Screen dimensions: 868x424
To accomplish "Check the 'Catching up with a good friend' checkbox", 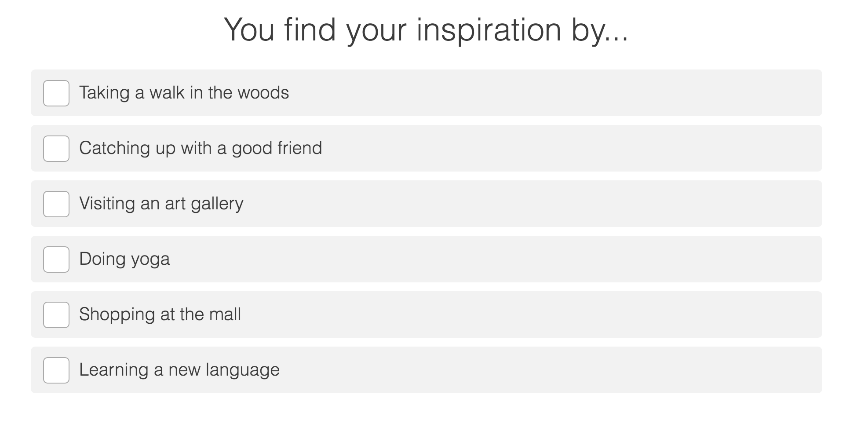I will [x=56, y=149].
